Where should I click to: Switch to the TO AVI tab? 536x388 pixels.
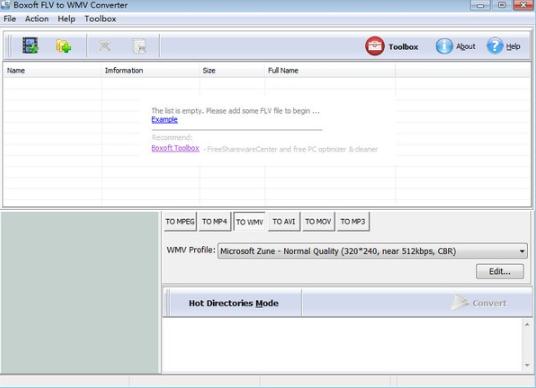point(284,222)
